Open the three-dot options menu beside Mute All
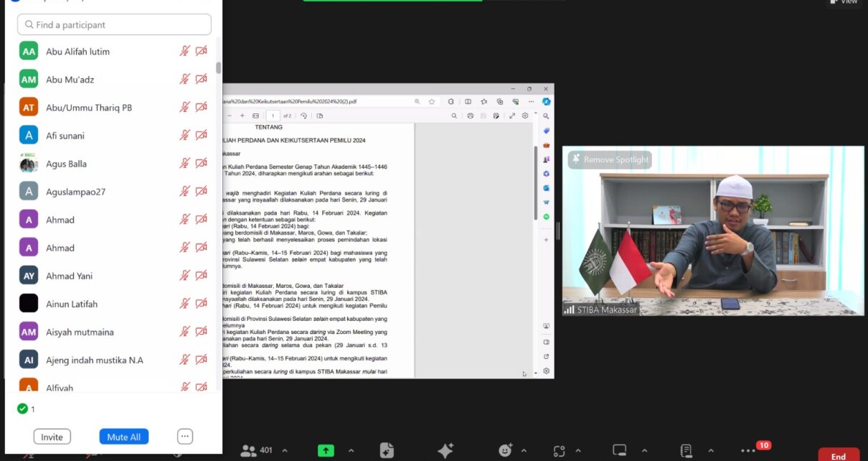The height and width of the screenshot is (461, 868). click(185, 437)
